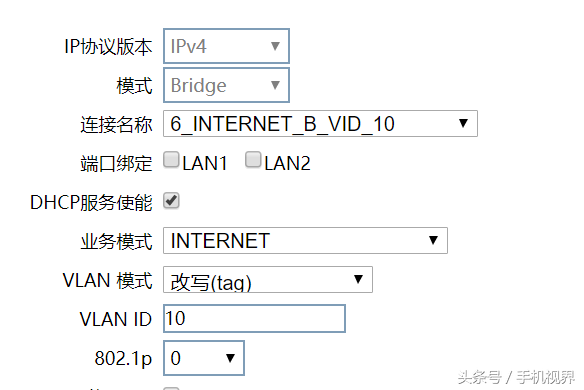Image resolution: width=584 pixels, height=390 pixels.
Task: Click the VLAN ID input field
Action: click(254, 318)
